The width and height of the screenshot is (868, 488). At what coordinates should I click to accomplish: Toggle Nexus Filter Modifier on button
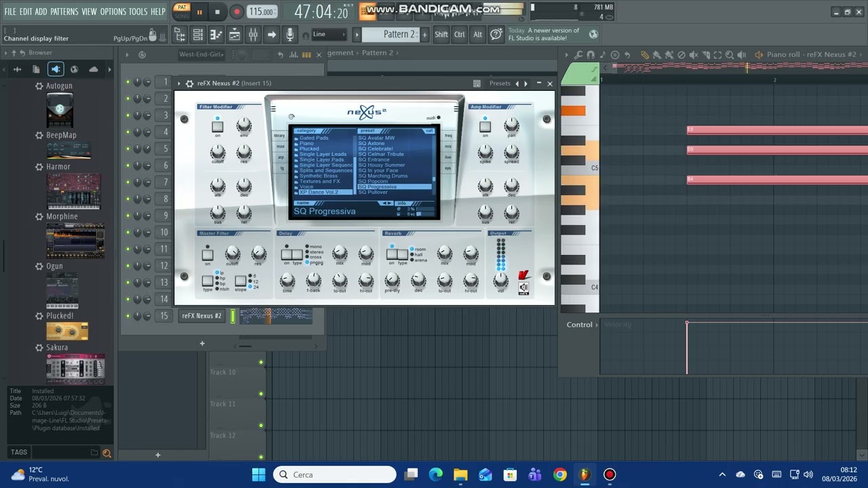click(218, 127)
